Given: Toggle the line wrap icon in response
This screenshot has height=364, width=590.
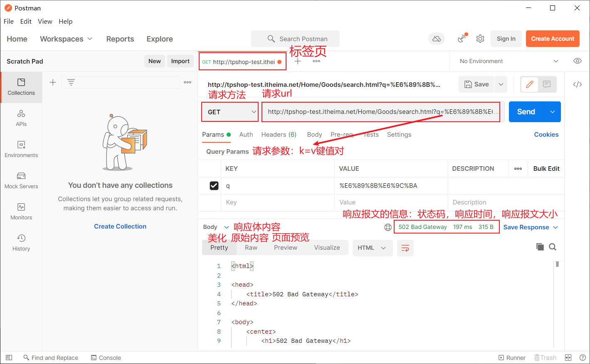Looking at the screenshot, I should tap(405, 248).
